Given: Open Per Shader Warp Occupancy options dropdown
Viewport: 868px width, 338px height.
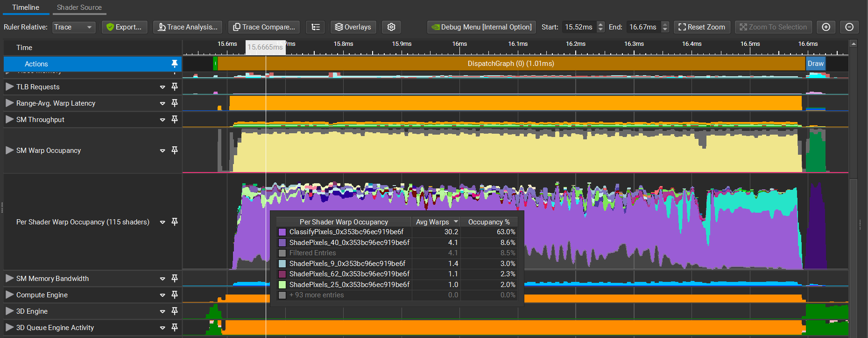Looking at the screenshot, I should [162, 222].
